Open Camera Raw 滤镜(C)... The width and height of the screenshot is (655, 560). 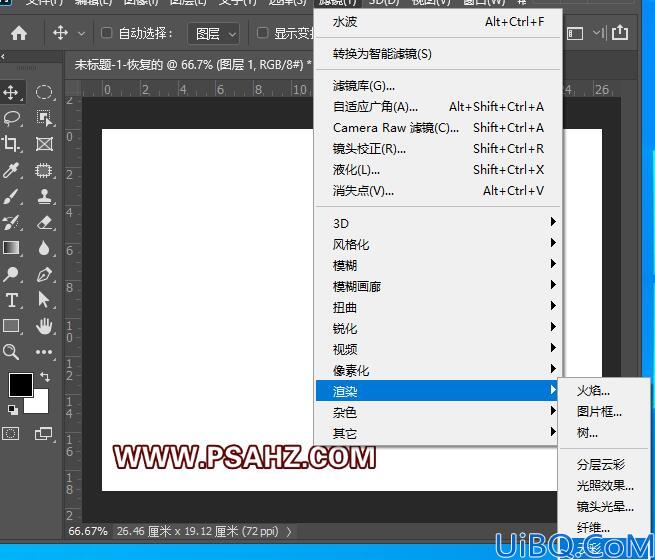[x=438, y=127]
